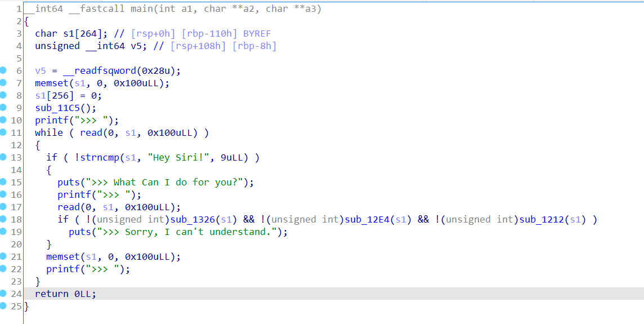Viewport: 644px width, 324px height.
Task: Click the [rbp-110h] stack offset comment
Action: point(209,34)
